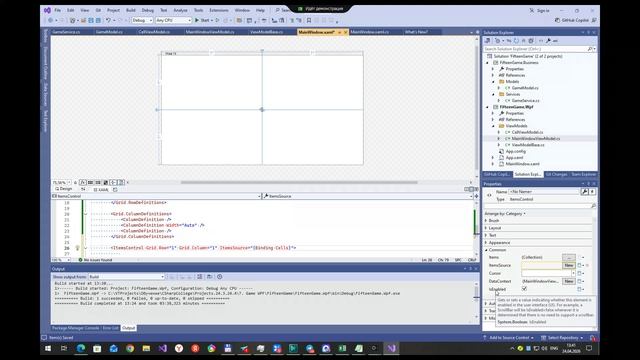This screenshot has width=640, height=360.
Task: Click the Chrome taskbar icon
Action: (130, 348)
